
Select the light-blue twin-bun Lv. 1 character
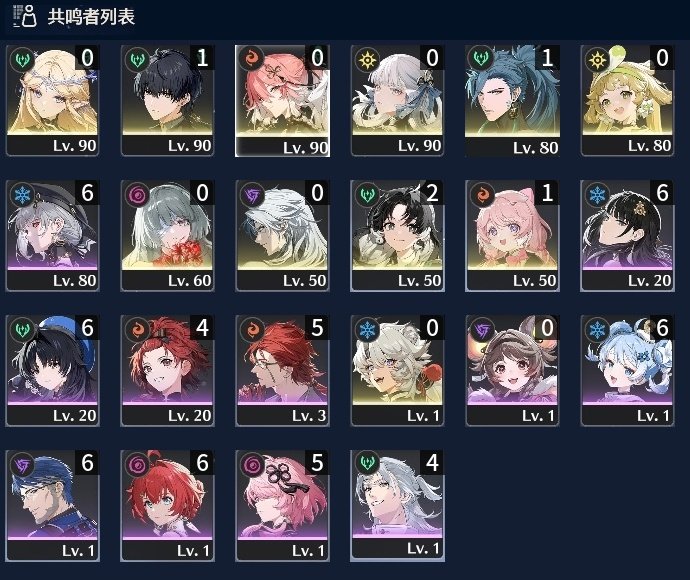click(x=627, y=371)
